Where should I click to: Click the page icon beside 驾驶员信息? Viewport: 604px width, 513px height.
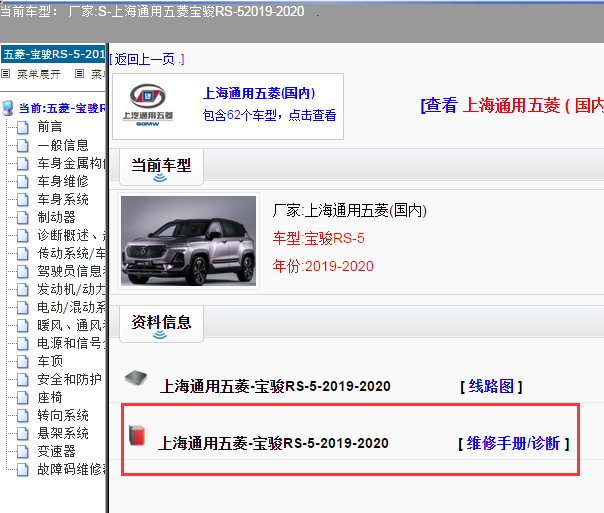(23, 272)
